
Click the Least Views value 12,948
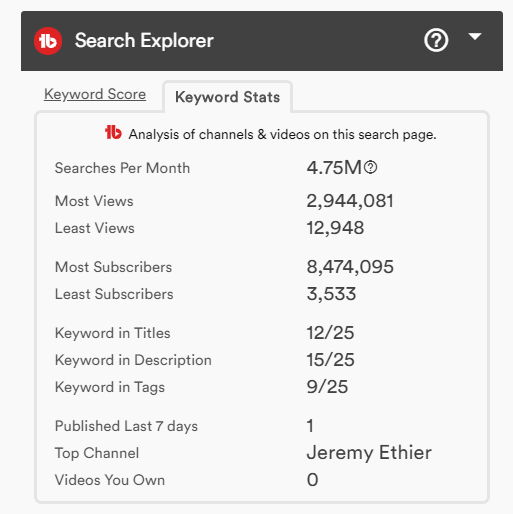point(335,228)
